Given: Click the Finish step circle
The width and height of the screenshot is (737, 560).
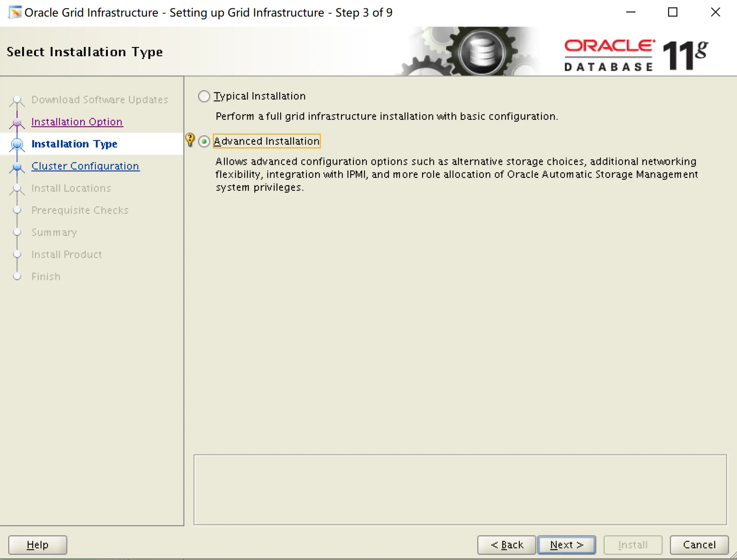Looking at the screenshot, I should coord(17,276).
